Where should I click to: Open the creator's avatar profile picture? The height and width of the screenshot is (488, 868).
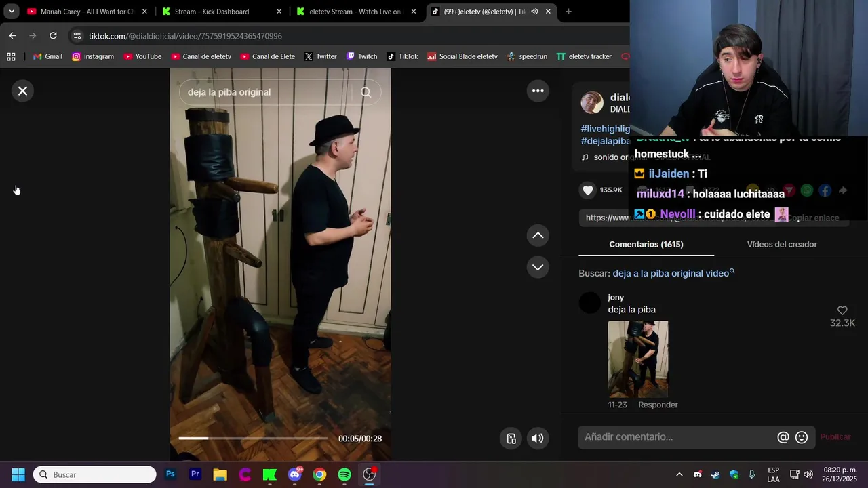tap(592, 102)
